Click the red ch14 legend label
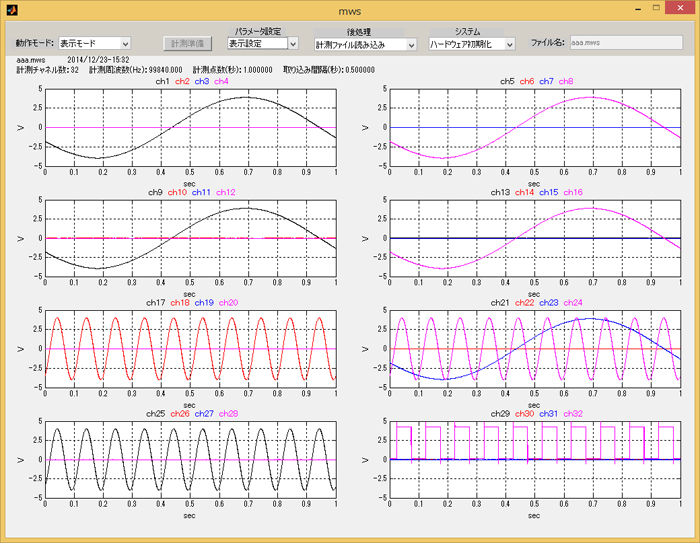 click(525, 192)
